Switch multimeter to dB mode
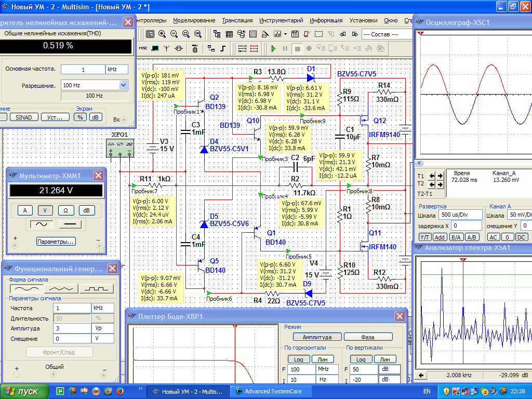The image size is (532, 399). 86,210
